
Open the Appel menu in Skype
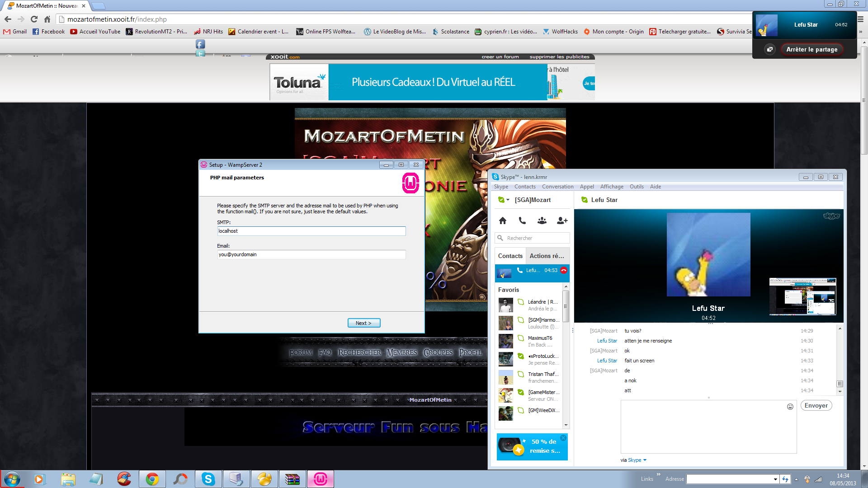tap(587, 187)
